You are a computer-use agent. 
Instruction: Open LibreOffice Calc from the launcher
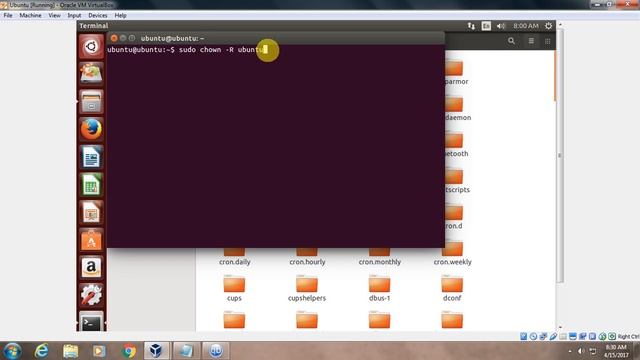click(91, 184)
